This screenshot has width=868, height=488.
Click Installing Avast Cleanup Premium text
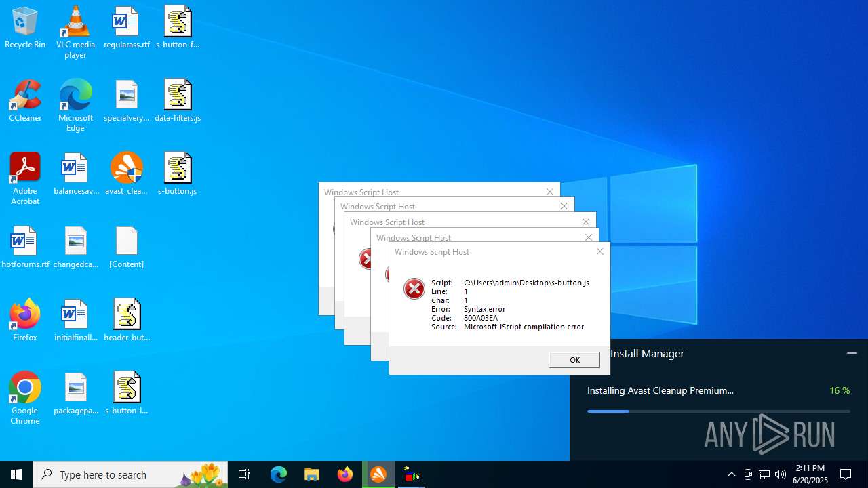(x=660, y=390)
